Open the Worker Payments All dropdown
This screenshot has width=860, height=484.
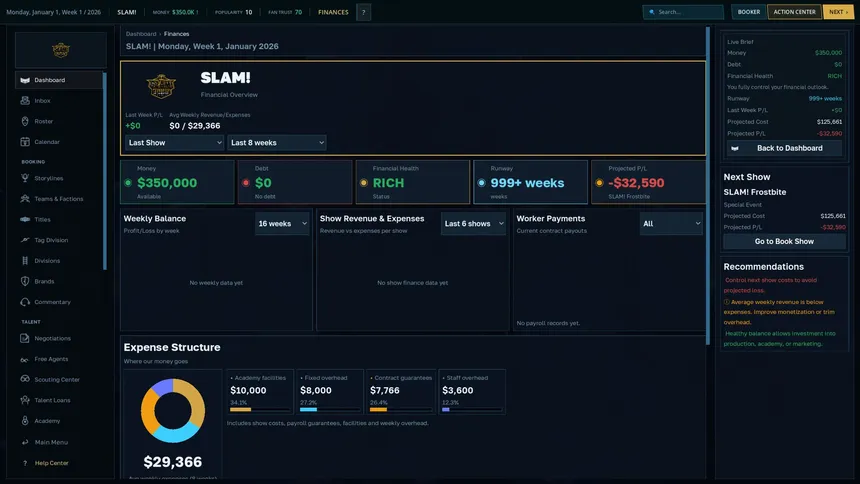tap(671, 224)
